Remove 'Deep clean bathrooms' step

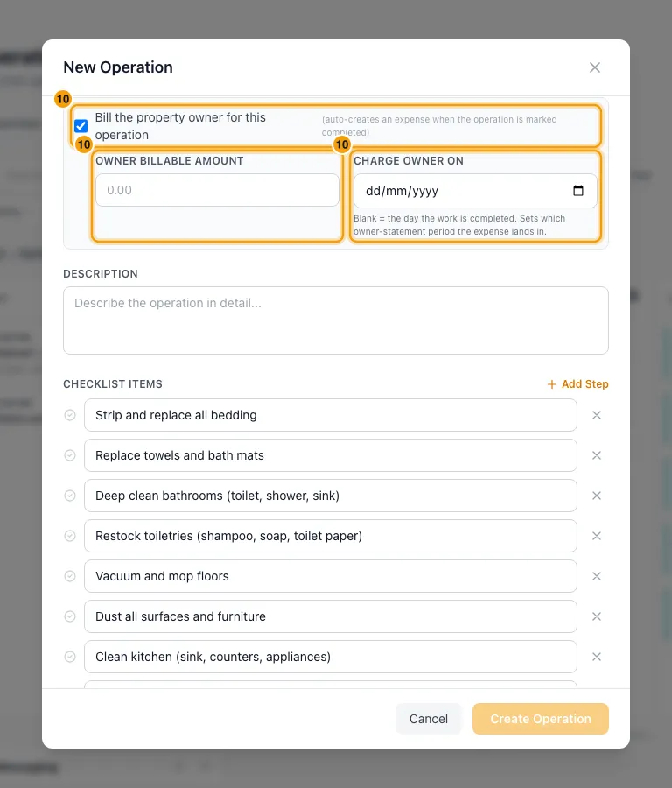point(597,496)
